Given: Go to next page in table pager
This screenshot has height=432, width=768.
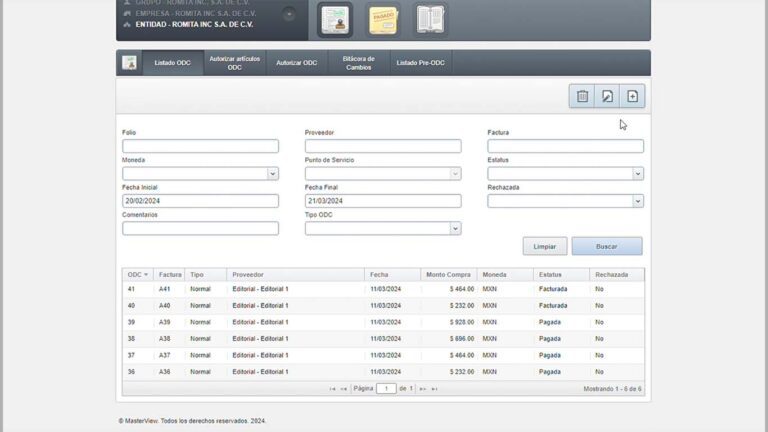Looking at the screenshot, I should [x=423, y=388].
